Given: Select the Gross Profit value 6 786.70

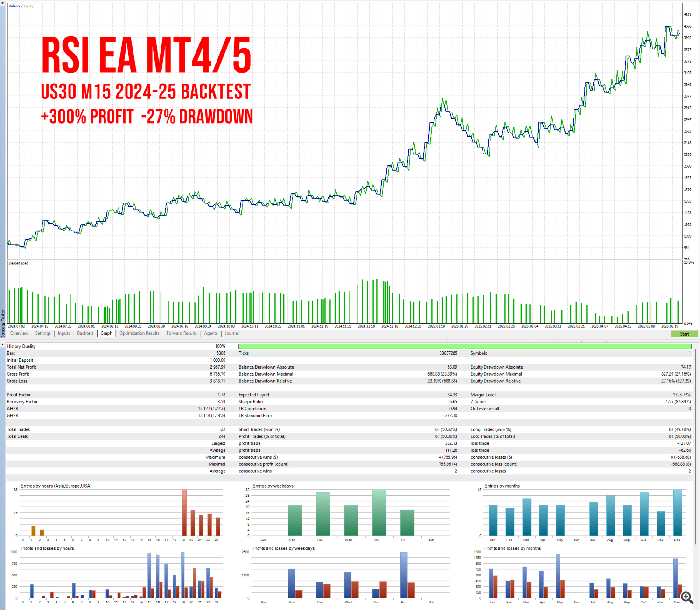Looking at the screenshot, I should (217, 374).
